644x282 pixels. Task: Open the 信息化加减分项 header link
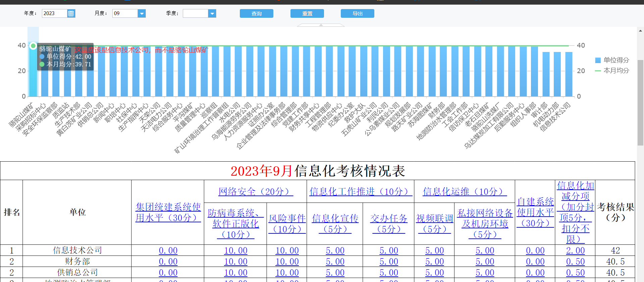[x=576, y=212]
